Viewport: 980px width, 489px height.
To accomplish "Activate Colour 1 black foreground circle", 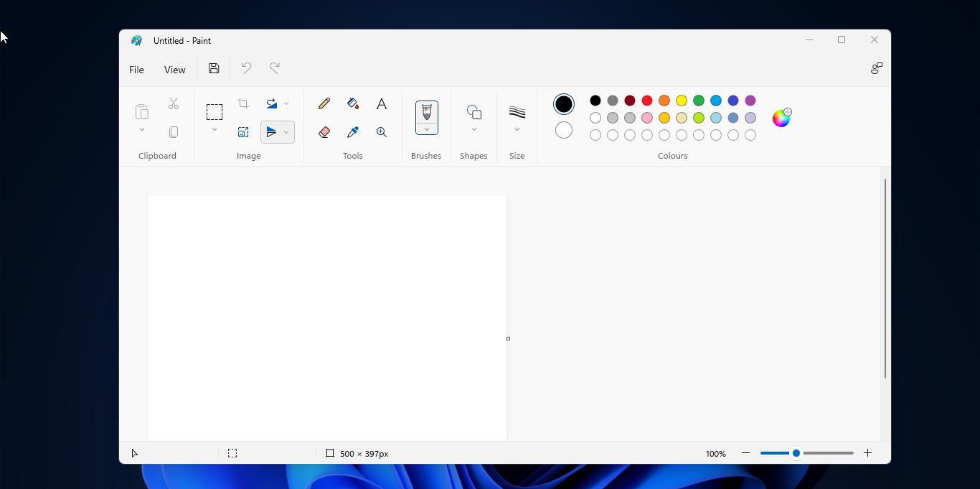I will click(564, 104).
